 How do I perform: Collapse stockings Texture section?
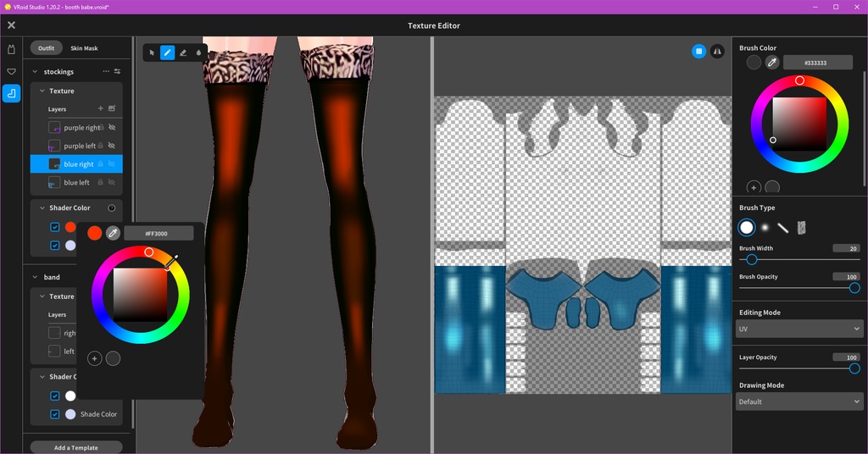pos(42,91)
